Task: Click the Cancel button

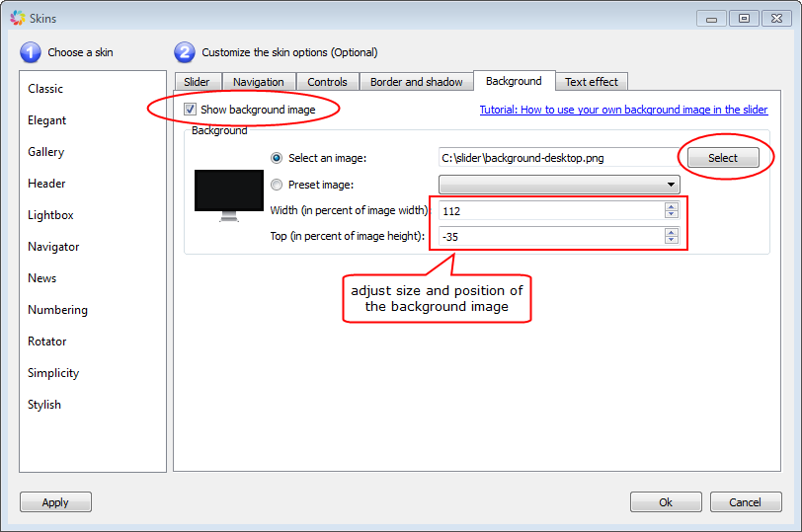Action: click(x=746, y=502)
